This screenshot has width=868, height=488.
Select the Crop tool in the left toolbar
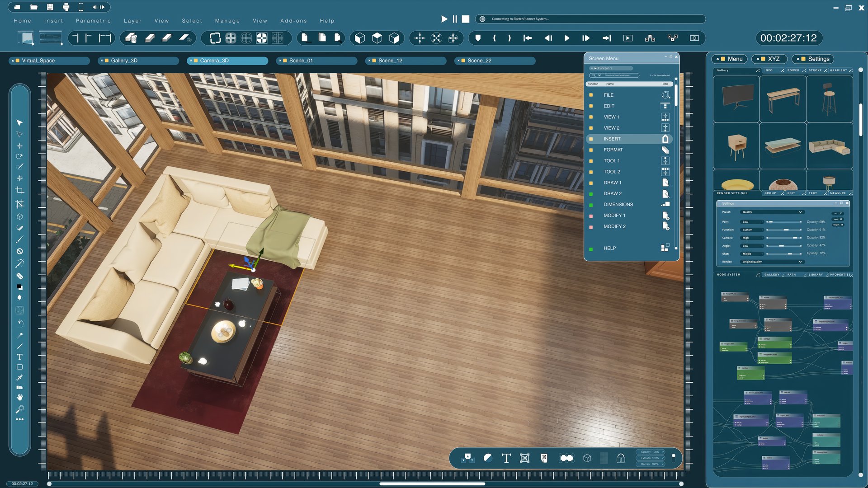pyautogui.click(x=19, y=190)
